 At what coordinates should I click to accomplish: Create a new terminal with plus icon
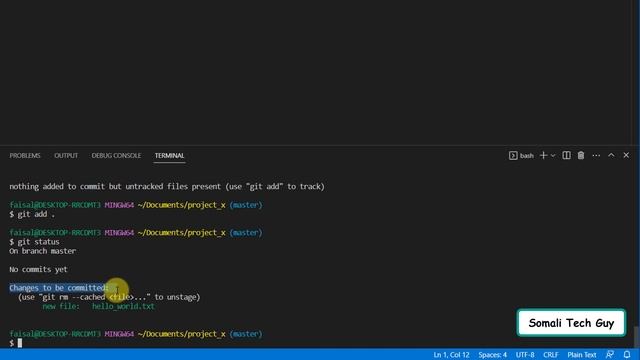coord(543,156)
